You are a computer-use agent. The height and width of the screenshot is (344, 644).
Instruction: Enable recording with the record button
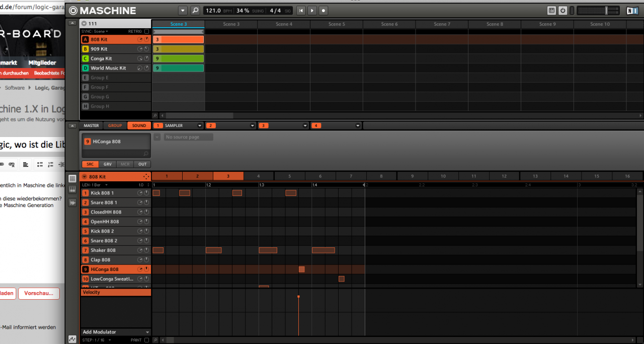point(324,11)
